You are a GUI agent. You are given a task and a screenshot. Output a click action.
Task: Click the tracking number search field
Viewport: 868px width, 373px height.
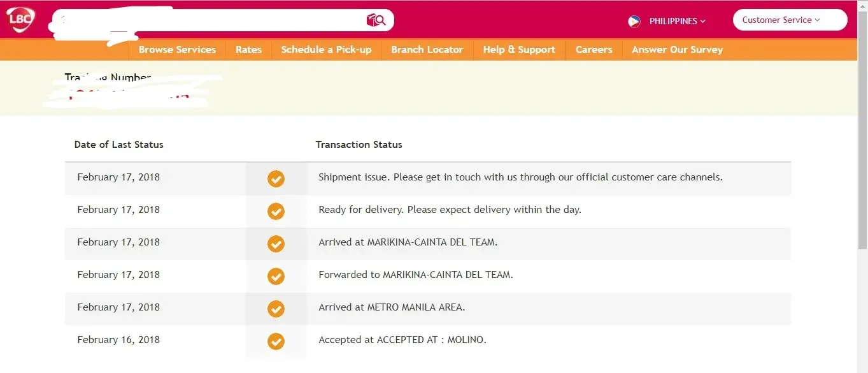coord(210,20)
